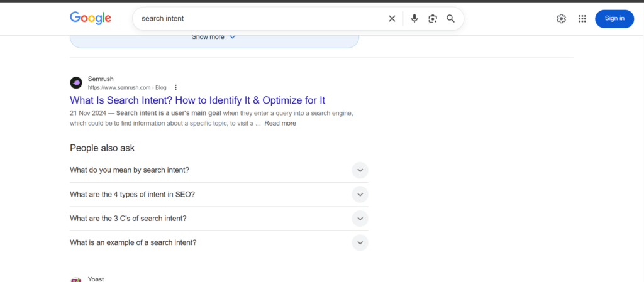644x282 pixels.
Task: Clear the search box with the X icon
Action: click(x=392, y=18)
